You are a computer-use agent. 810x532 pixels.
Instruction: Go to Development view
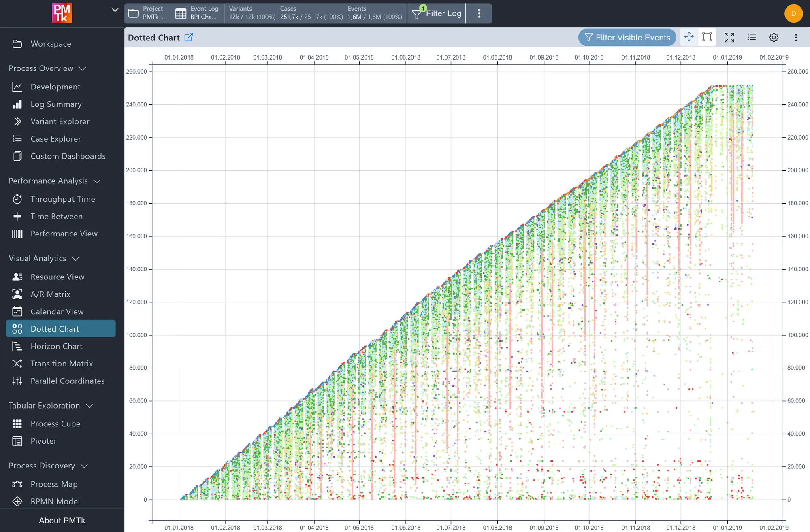point(61,87)
